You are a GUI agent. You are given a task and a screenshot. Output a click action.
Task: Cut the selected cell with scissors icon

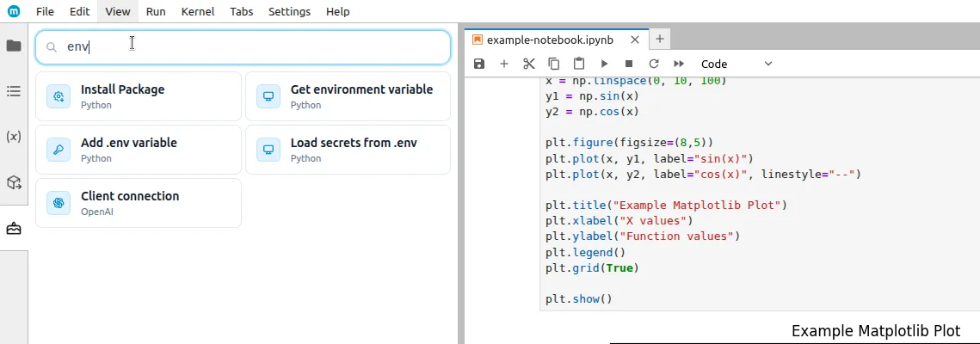(x=529, y=64)
